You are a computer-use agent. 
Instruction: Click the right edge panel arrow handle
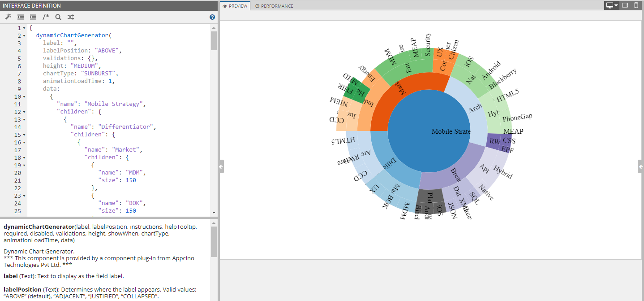pyautogui.click(x=640, y=166)
